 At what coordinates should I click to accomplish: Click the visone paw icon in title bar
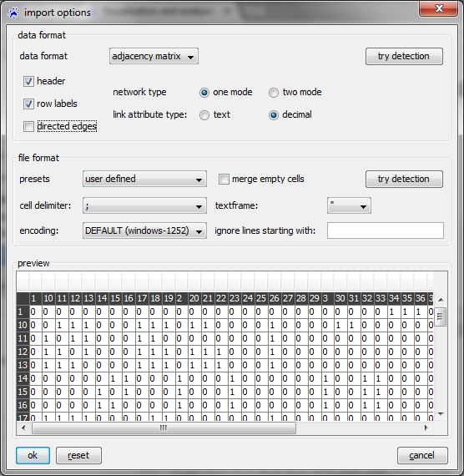point(13,13)
